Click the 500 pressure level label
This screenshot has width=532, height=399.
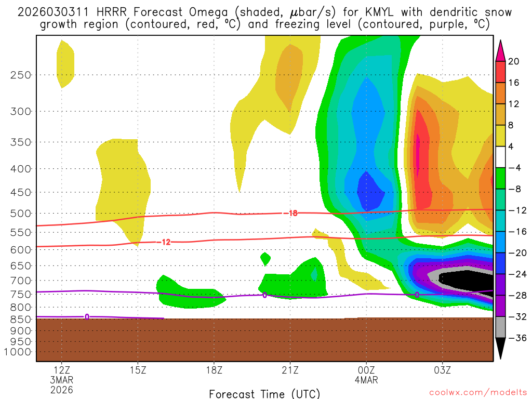(20, 214)
